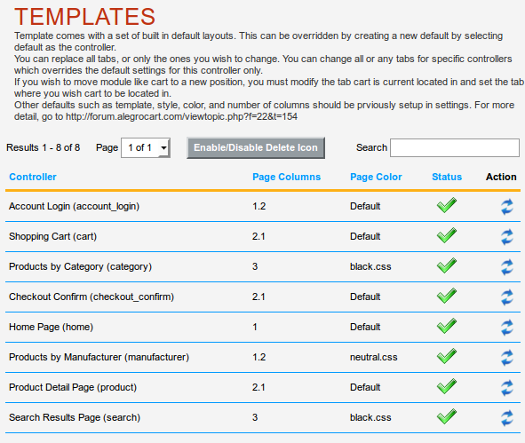Click Enable/Disable Delete Icon button
The width and height of the screenshot is (525, 443).
tap(256, 148)
